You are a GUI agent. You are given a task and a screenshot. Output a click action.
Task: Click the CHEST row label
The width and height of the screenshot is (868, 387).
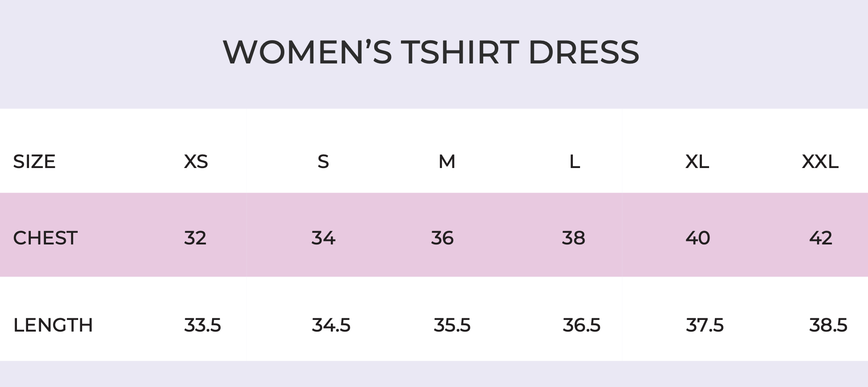click(x=46, y=238)
